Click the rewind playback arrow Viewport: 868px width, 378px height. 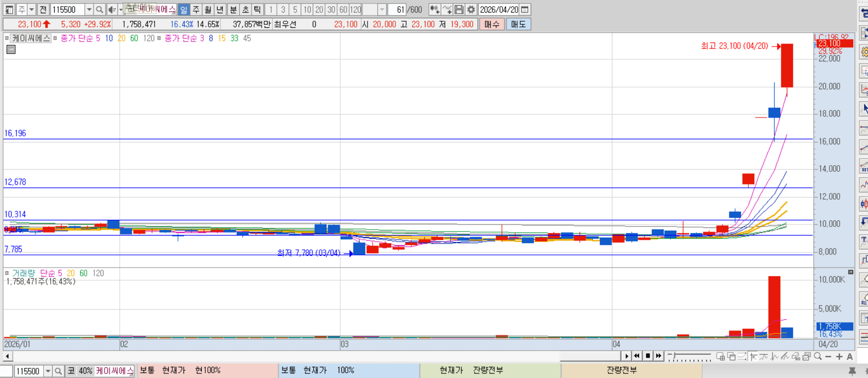(x=637, y=356)
